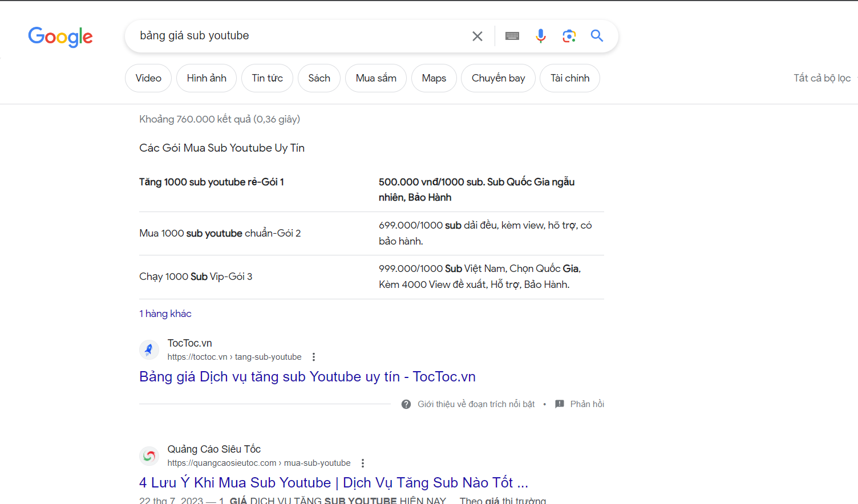Open three-dot menu for Quảng Cáo Siêu Tốc result
This screenshot has width=858, height=504.
pos(363,463)
